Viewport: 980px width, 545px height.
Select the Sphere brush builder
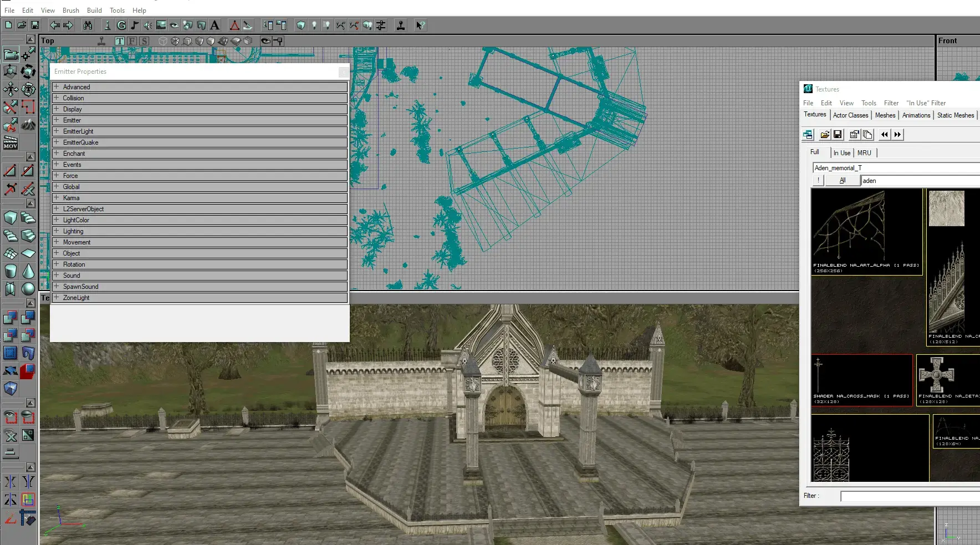(28, 289)
